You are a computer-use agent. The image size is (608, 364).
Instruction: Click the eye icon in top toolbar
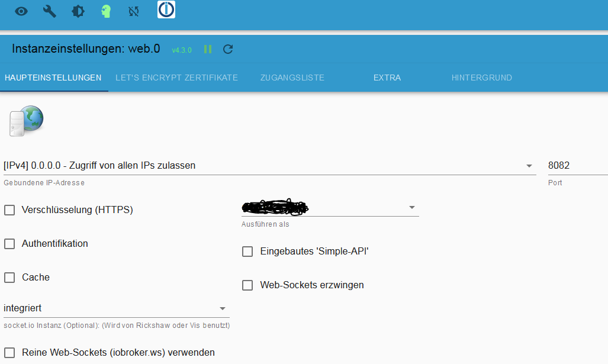[x=21, y=11]
